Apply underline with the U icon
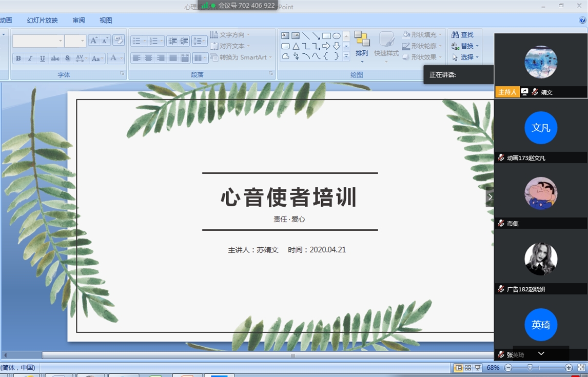 coord(43,58)
